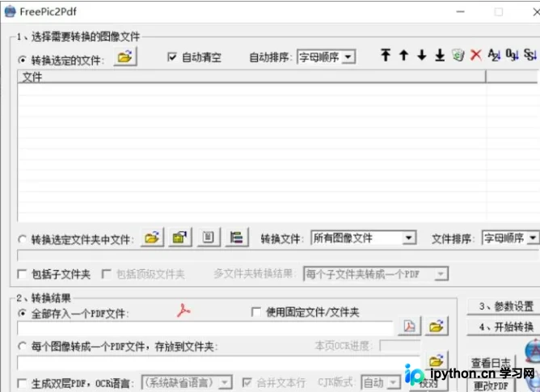The height and width of the screenshot is (392, 540).
Task: Open the 文件排序 dropdown
Action: 510,238
